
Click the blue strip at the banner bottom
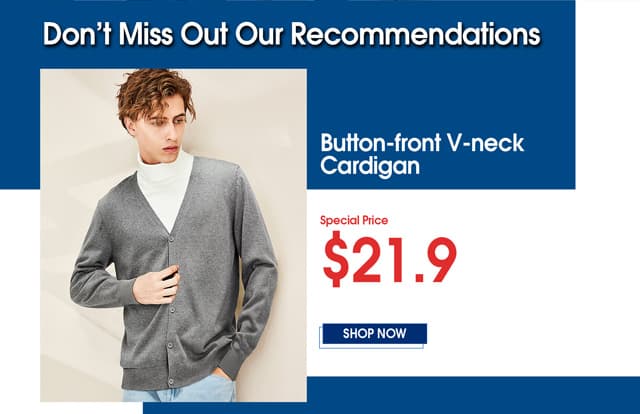tap(391, 395)
